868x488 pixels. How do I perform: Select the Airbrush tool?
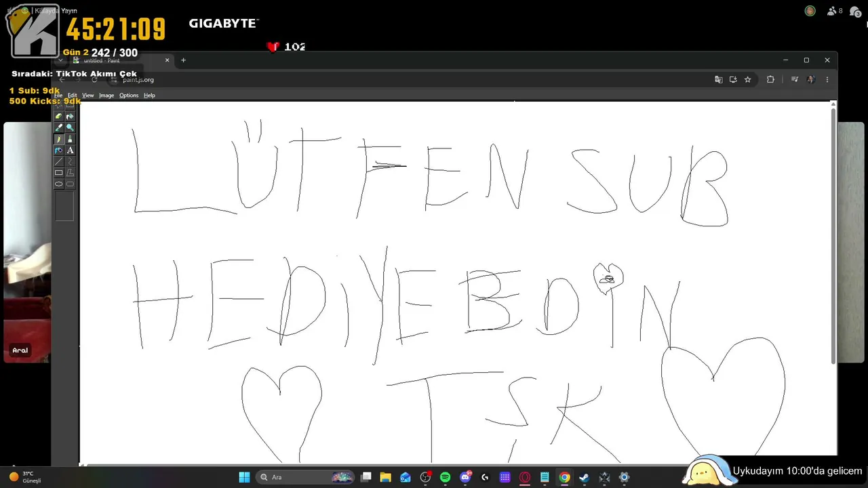(59, 150)
